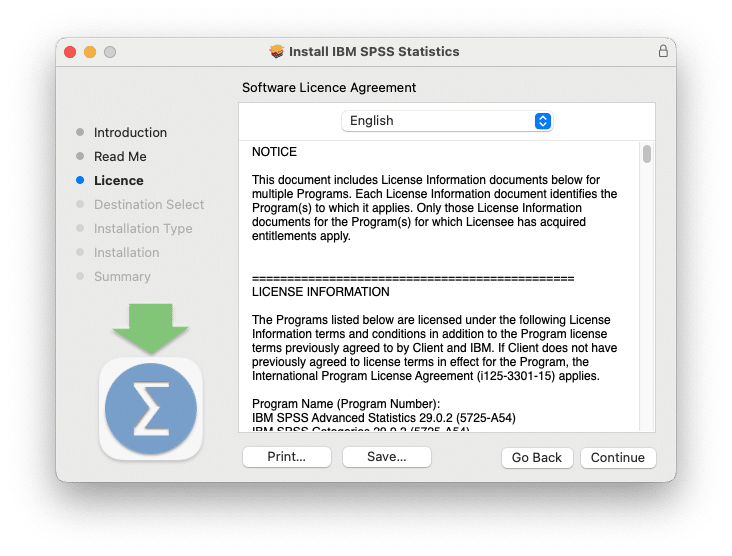Open the English language dropdown
This screenshot has width=732, height=556.
[x=447, y=121]
